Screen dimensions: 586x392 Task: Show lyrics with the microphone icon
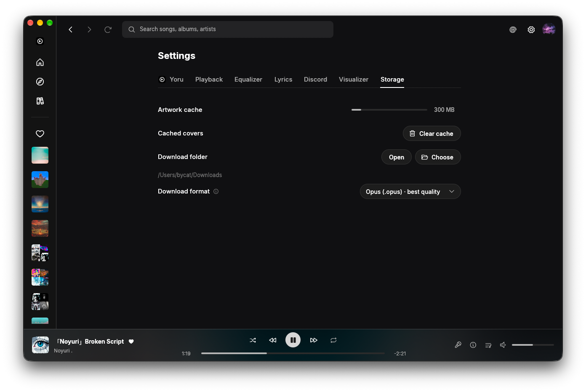(458, 345)
